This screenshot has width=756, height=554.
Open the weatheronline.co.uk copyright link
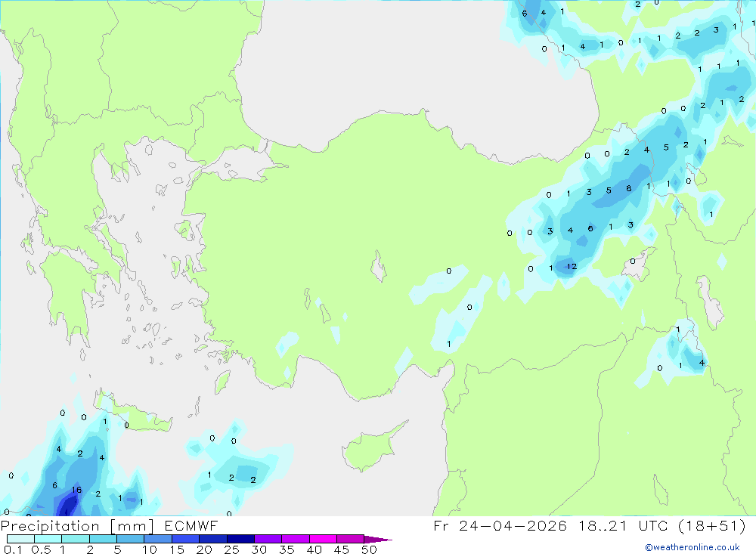692,547
